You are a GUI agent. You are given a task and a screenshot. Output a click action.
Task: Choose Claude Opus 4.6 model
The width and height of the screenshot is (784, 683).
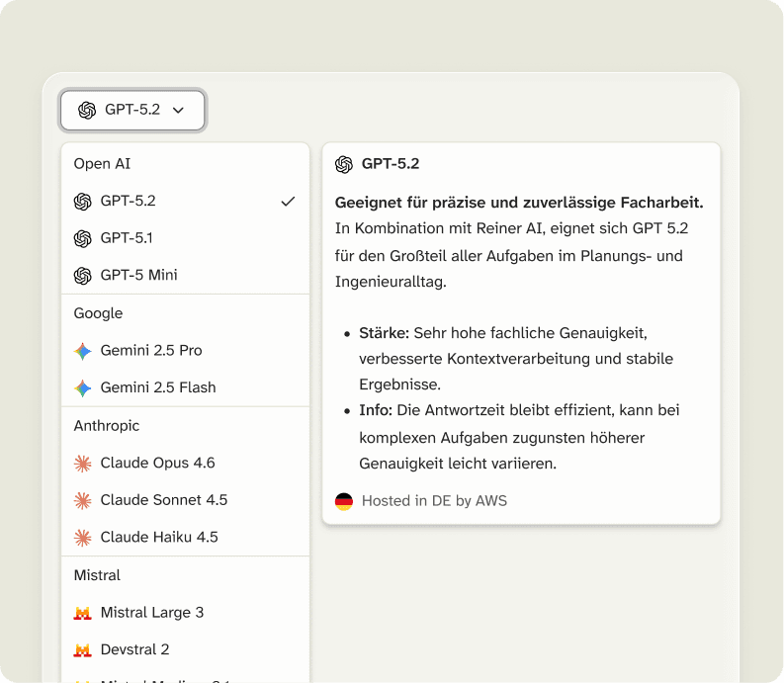(186, 464)
